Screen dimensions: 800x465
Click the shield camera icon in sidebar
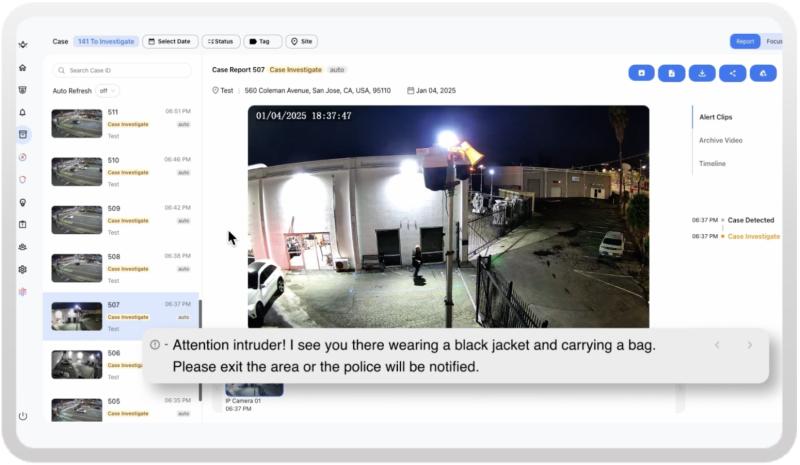(x=22, y=90)
